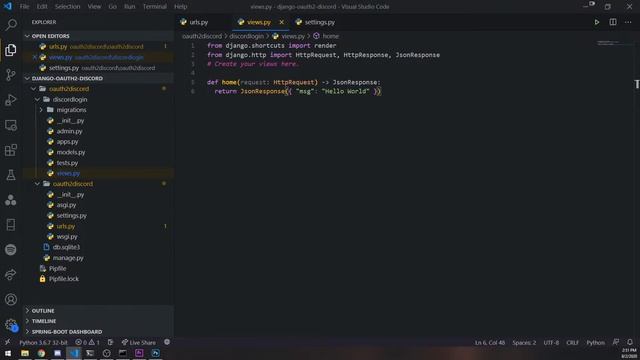Open Adobe Premiere from the taskbar
640x360 pixels.
pos(139,353)
